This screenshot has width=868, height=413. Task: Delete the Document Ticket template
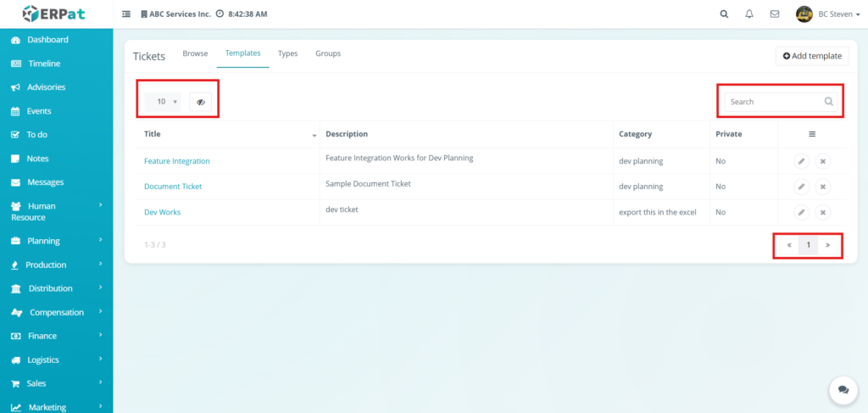point(822,187)
